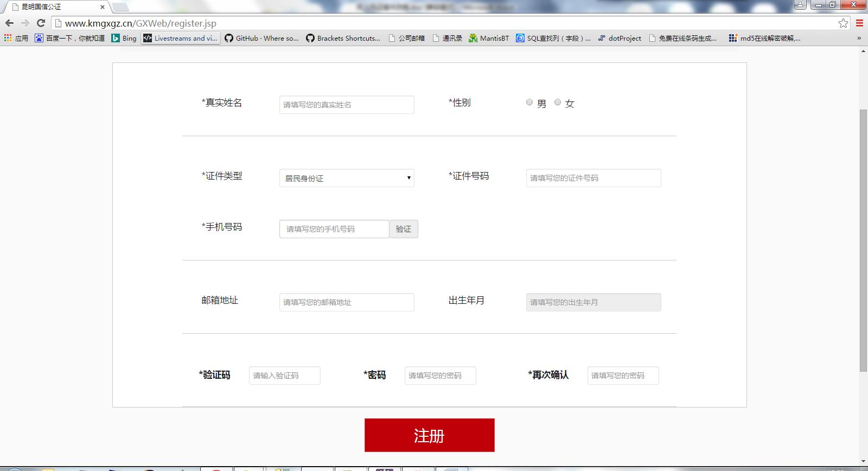Click the 证件号码 input field

click(x=593, y=178)
